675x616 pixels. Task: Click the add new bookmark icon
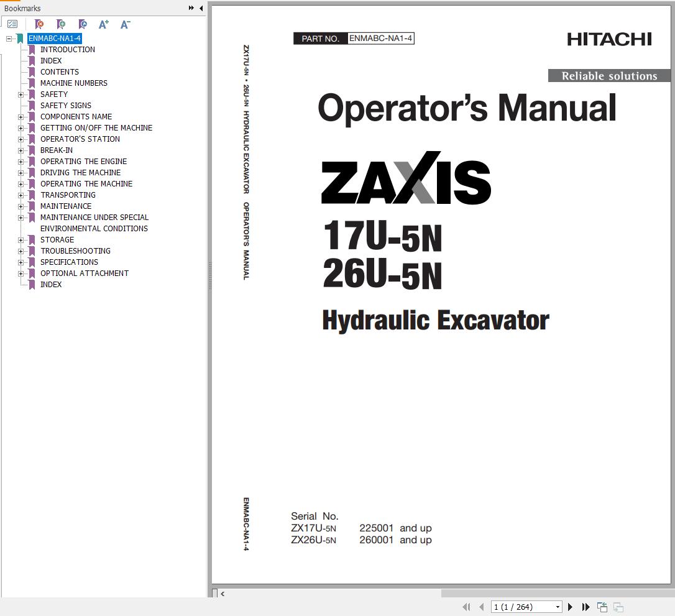pos(61,24)
